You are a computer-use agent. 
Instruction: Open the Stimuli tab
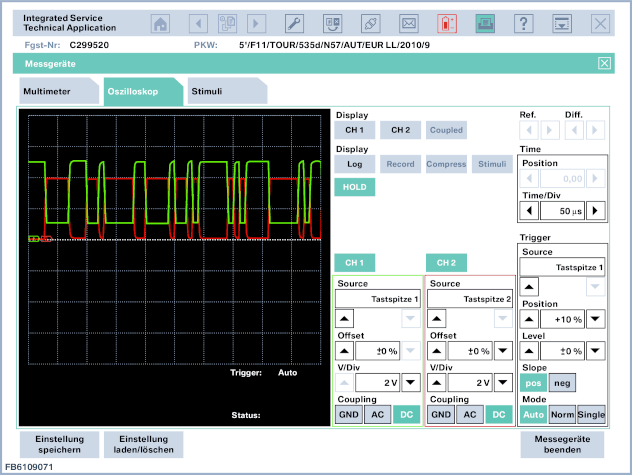pyautogui.click(x=227, y=92)
